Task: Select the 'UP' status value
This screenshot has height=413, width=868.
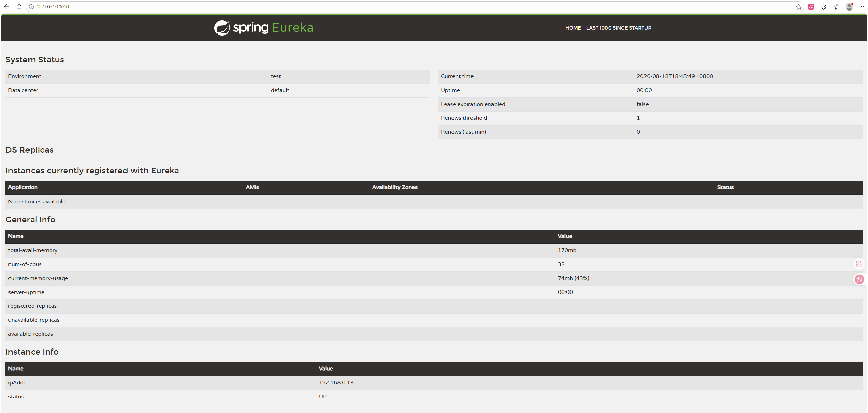Action: click(x=322, y=397)
